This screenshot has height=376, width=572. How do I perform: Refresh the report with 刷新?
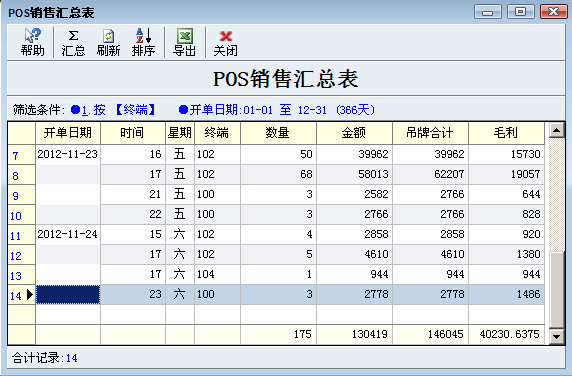pyautogui.click(x=108, y=42)
